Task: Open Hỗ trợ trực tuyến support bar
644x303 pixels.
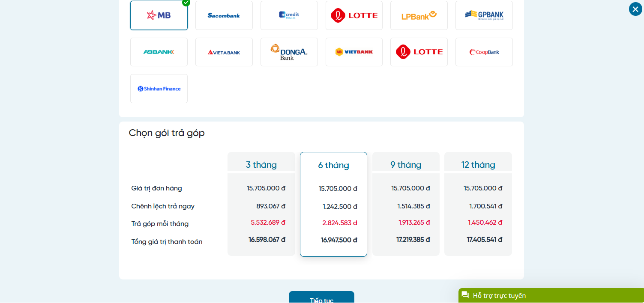Action: click(551, 295)
